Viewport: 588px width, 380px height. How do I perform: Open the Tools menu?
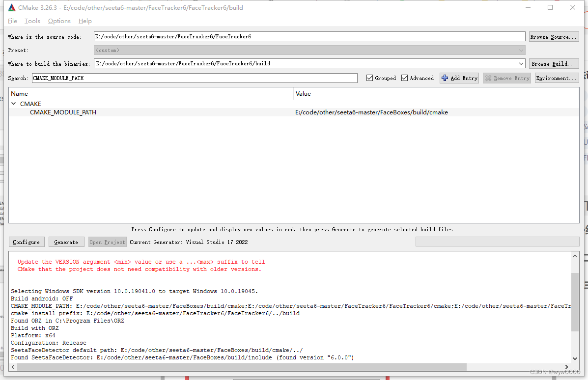click(x=32, y=21)
